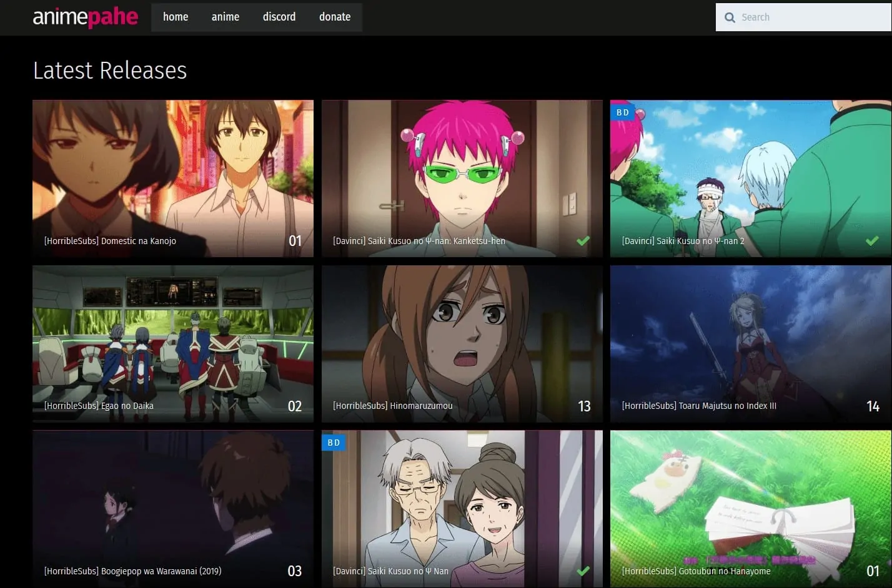Click the animepahe logo
The height and width of the screenshot is (588, 892).
click(85, 17)
